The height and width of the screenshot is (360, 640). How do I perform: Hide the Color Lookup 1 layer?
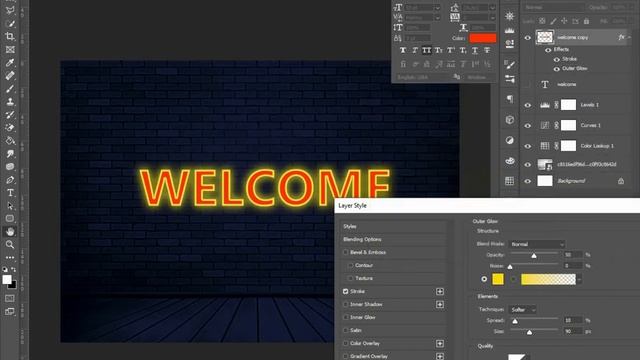[527, 146]
